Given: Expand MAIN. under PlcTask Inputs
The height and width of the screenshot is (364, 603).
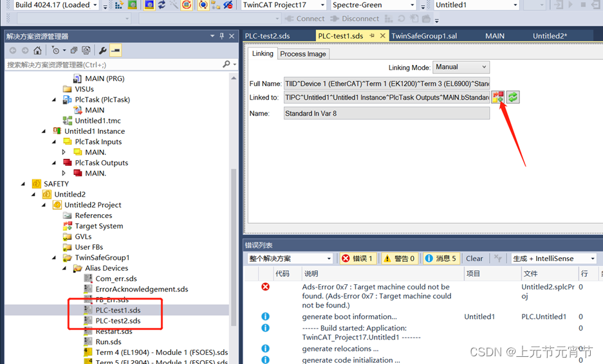Looking at the screenshot, I should pos(64,152).
